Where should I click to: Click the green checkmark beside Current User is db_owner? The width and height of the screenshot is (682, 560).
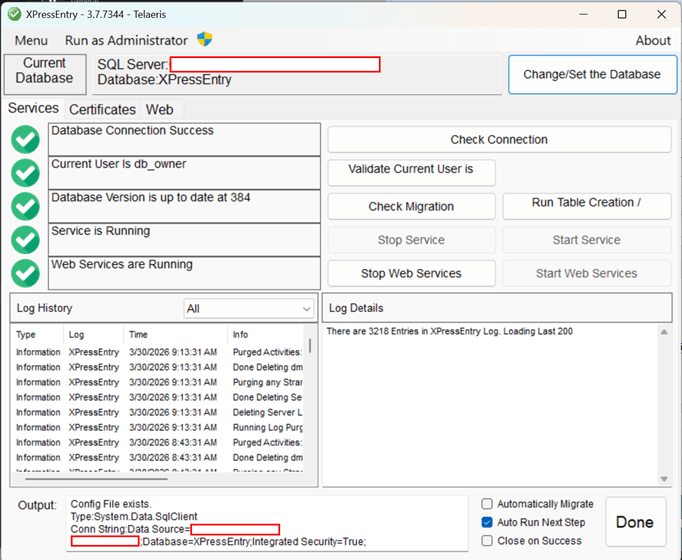click(x=26, y=173)
